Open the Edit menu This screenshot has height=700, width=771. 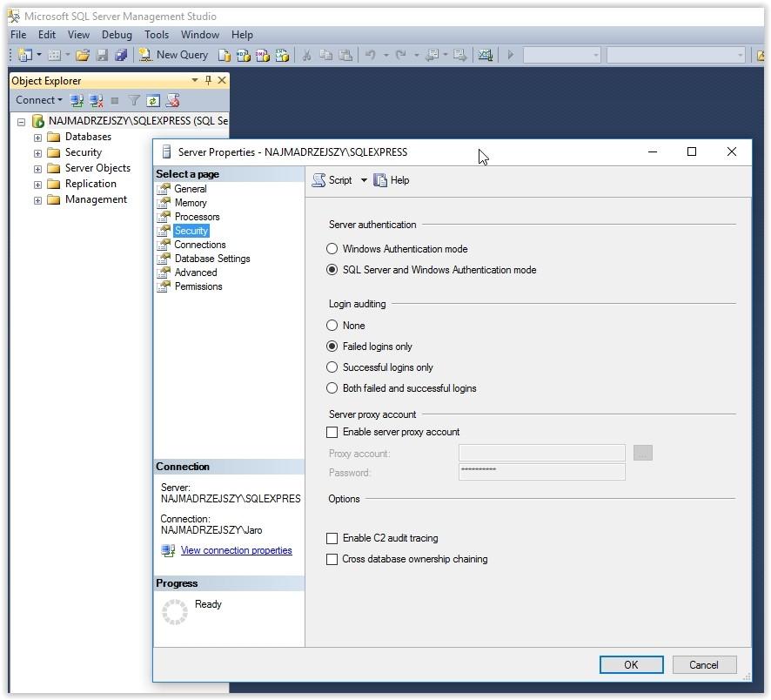pos(47,35)
